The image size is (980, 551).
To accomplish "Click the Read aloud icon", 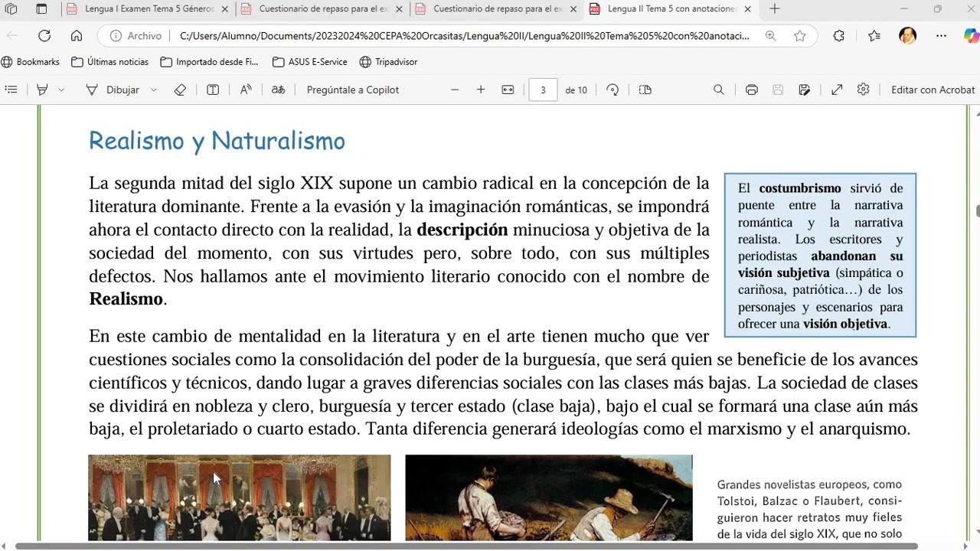I will [x=246, y=90].
